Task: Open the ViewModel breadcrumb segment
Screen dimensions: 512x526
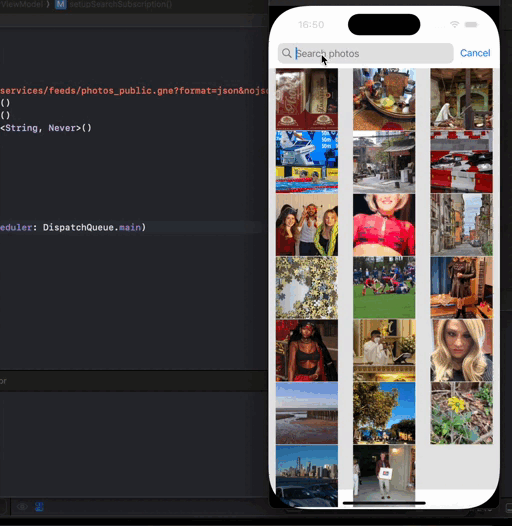Action: coord(21,4)
